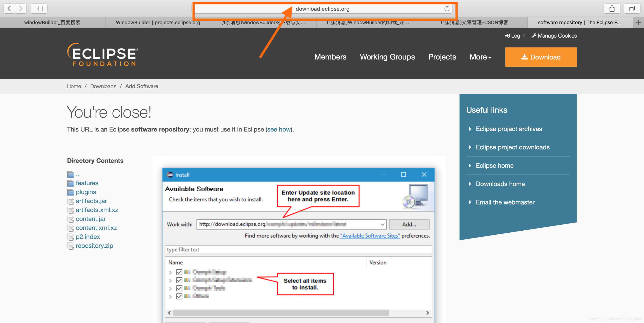Image resolution: width=644 pixels, height=323 pixels.
Task: Click the Eclipse Foundation logo
Action: click(103, 55)
